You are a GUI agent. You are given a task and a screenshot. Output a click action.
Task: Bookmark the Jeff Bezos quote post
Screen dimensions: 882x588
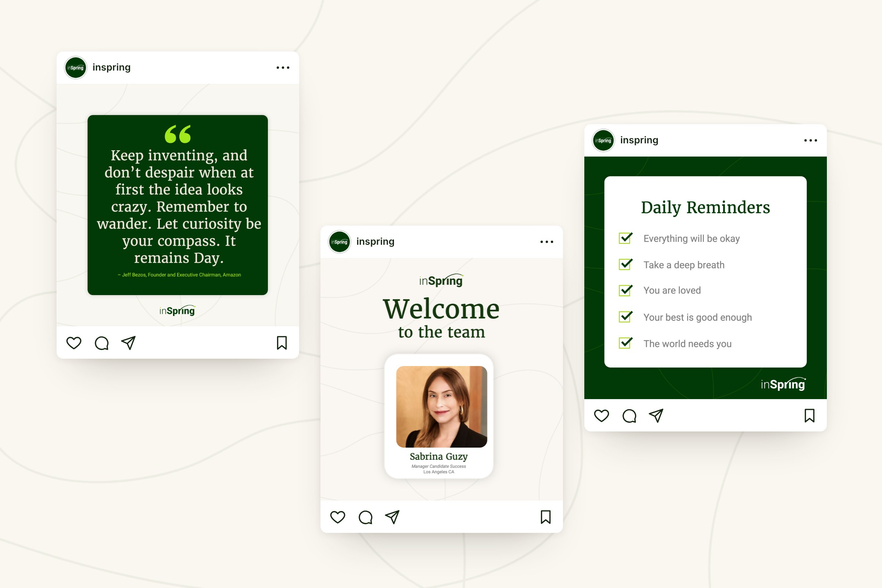[x=282, y=343]
